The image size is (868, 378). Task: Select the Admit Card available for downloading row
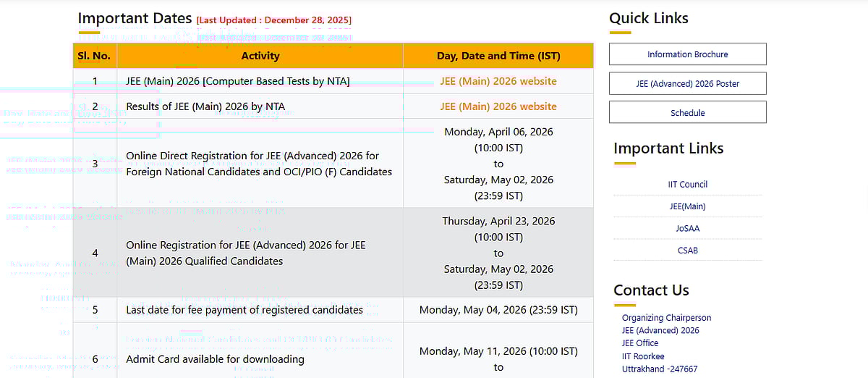point(215,359)
